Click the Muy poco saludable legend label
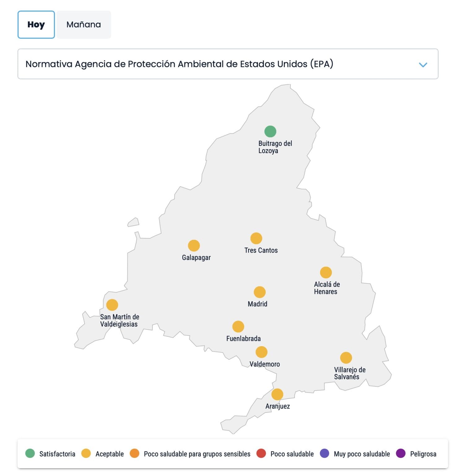This screenshot has height=476, width=454. [362, 454]
